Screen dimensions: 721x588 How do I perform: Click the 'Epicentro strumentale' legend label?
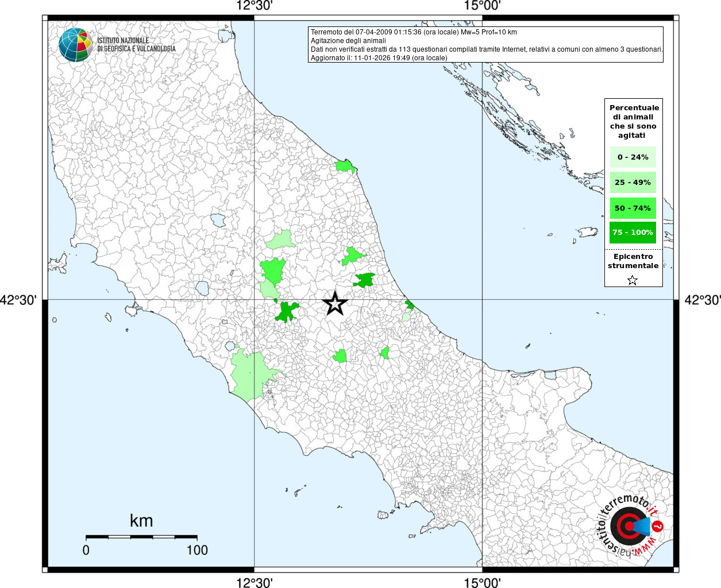633,261
